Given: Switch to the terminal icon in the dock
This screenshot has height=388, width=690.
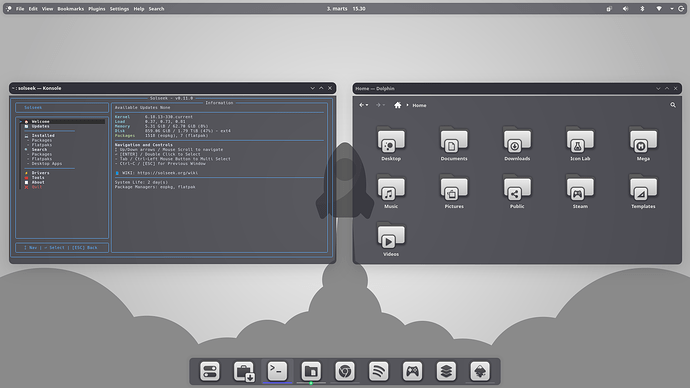Looking at the screenshot, I should [277, 371].
